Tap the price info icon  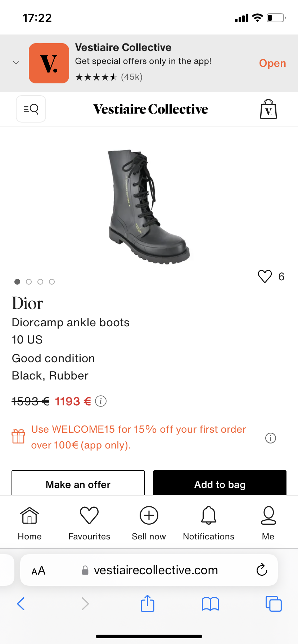(x=101, y=401)
